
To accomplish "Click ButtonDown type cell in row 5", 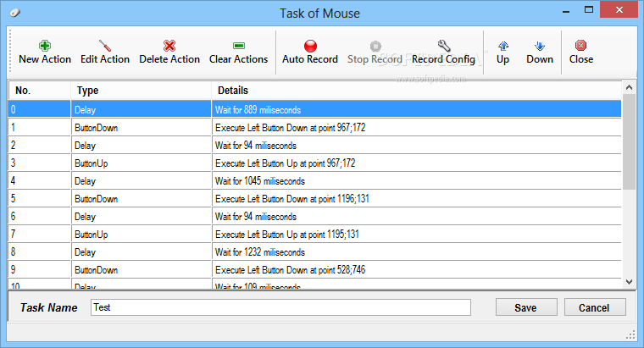I will pos(141,199).
